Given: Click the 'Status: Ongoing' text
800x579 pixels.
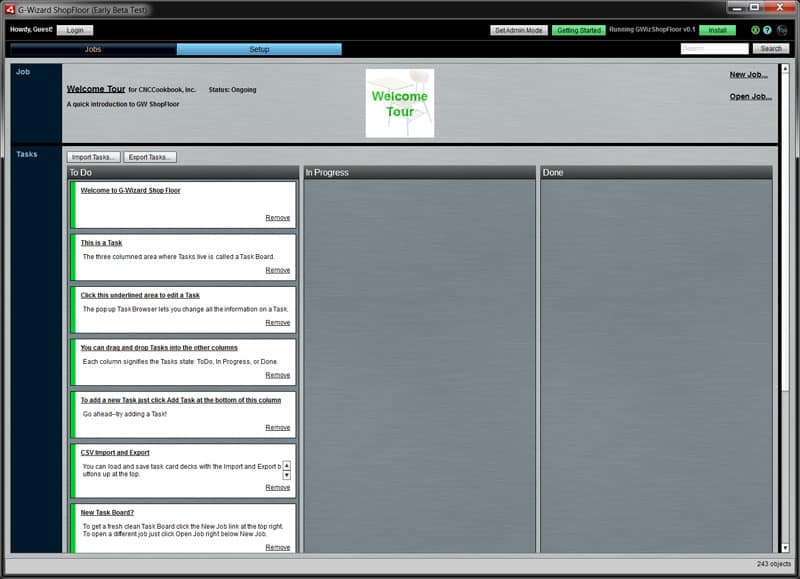Looking at the screenshot, I should pyautogui.click(x=233, y=90).
